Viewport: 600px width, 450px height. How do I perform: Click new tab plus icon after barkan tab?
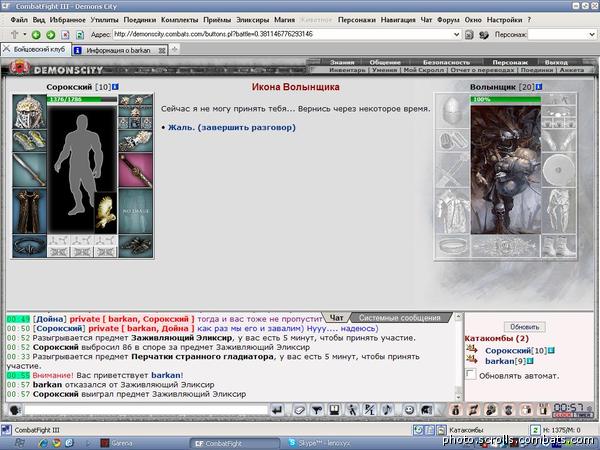pos(174,49)
